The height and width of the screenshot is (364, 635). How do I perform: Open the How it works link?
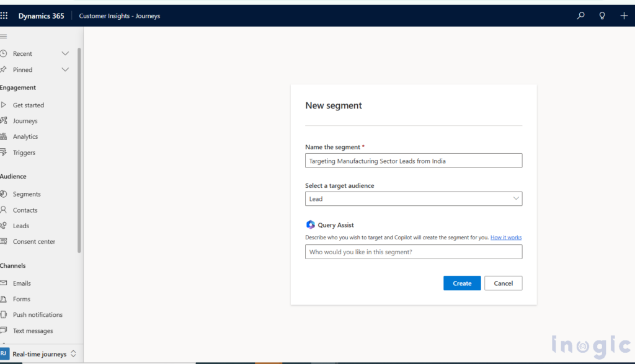[505, 237]
